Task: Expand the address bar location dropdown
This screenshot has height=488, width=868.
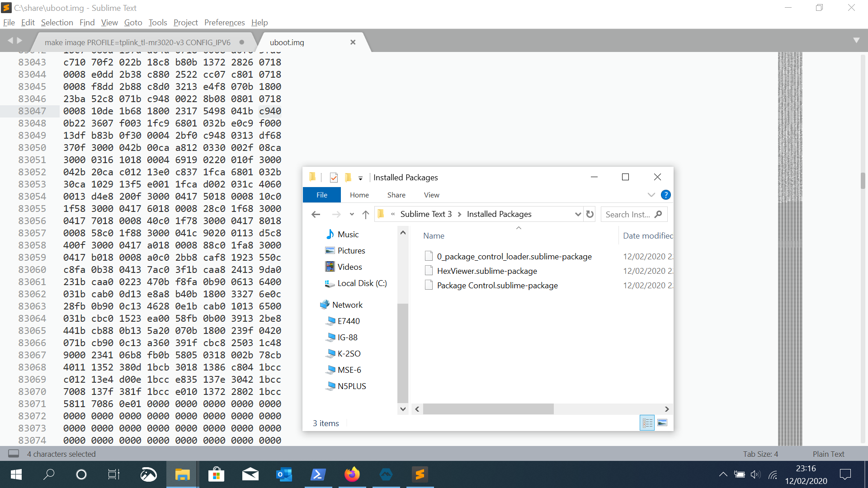Action: [577, 214]
